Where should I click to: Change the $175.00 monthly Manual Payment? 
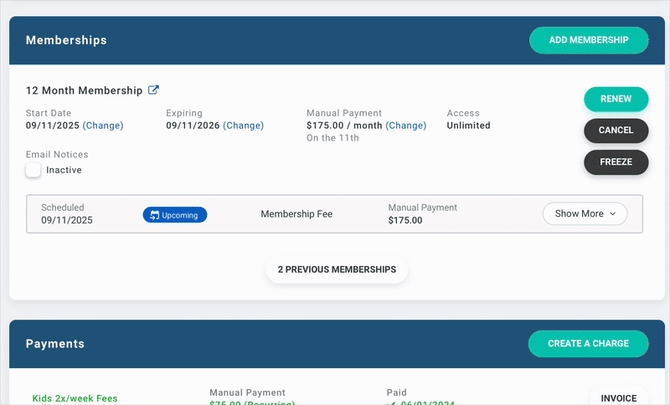[x=405, y=126]
